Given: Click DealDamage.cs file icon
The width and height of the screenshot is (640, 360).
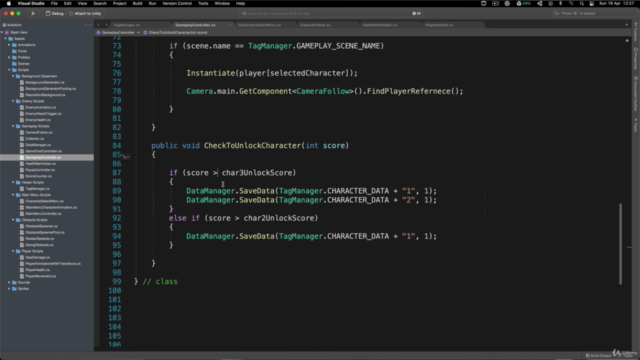Looking at the screenshot, I should [22, 258].
